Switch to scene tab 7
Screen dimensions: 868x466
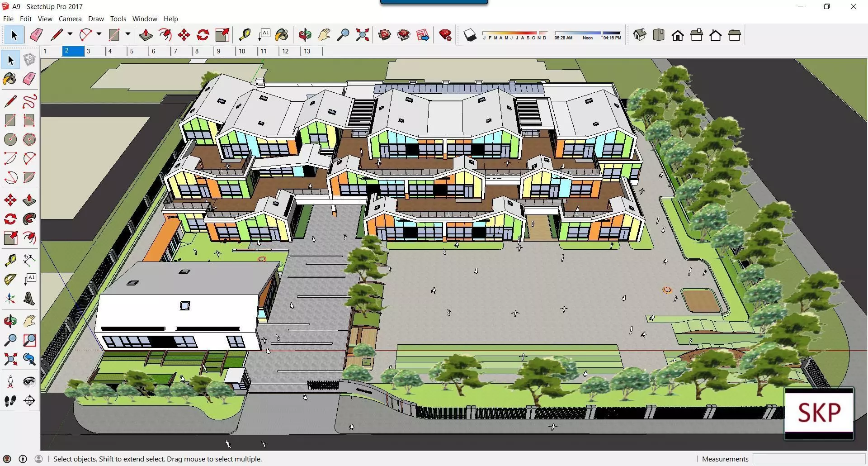tap(181, 51)
